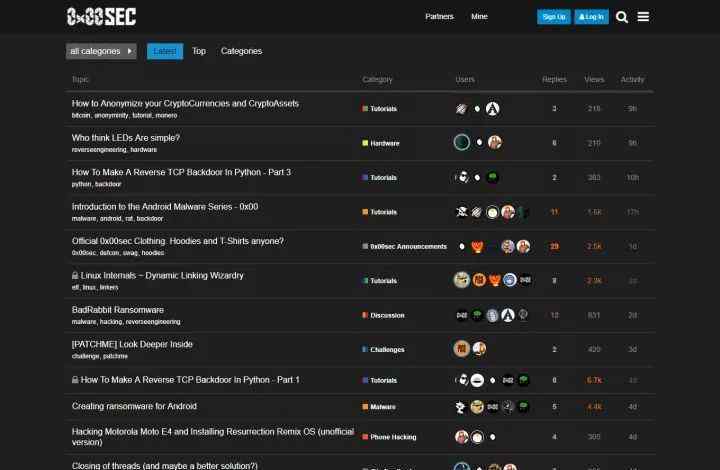
Task: Click the Phone Hacking category badge
Action: (389, 437)
